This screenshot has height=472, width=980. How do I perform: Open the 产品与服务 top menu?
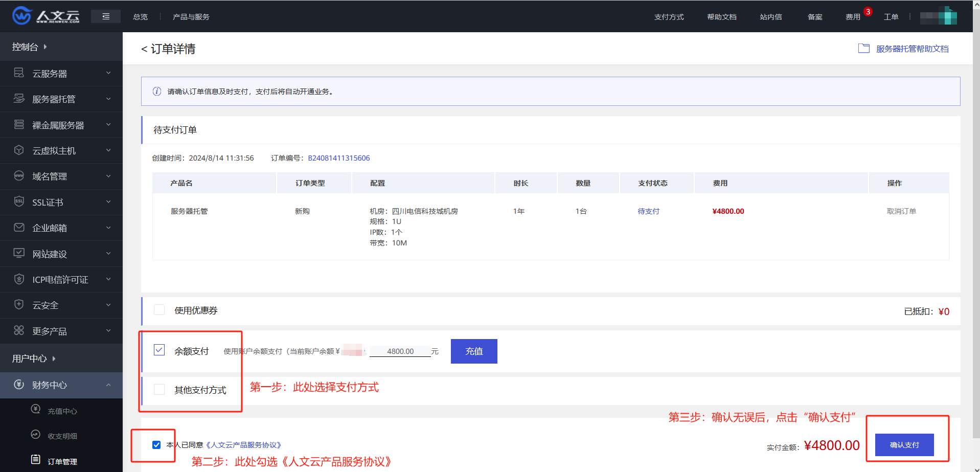(191, 17)
